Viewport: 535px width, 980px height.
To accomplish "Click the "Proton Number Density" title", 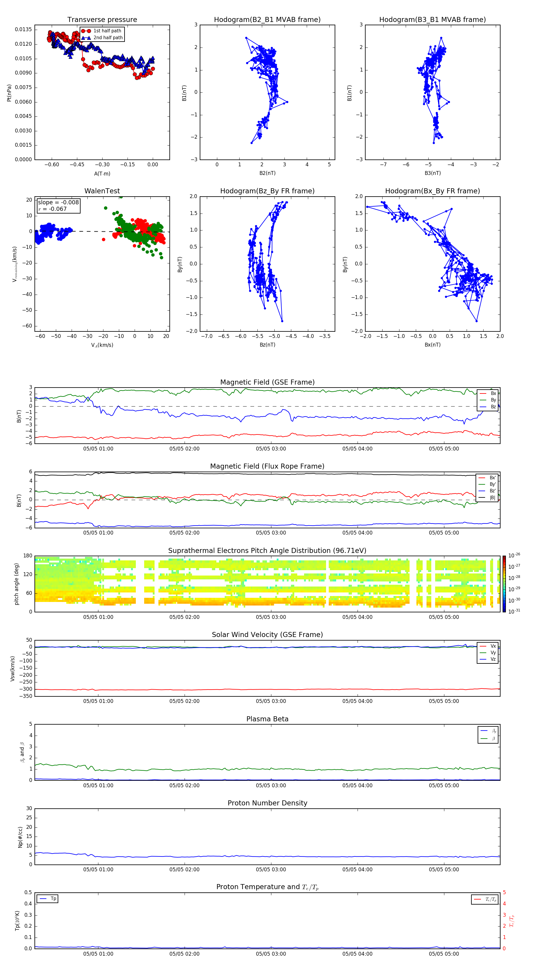I will coord(267,803).
